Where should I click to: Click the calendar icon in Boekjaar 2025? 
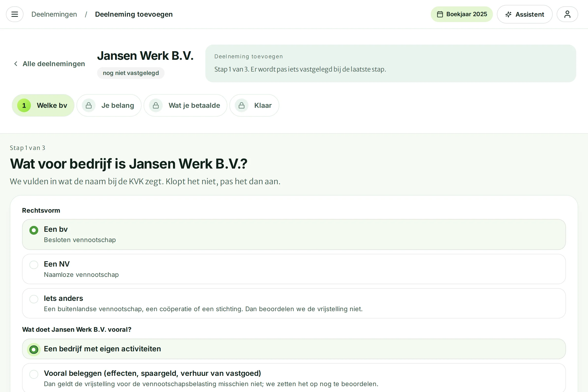(440, 14)
